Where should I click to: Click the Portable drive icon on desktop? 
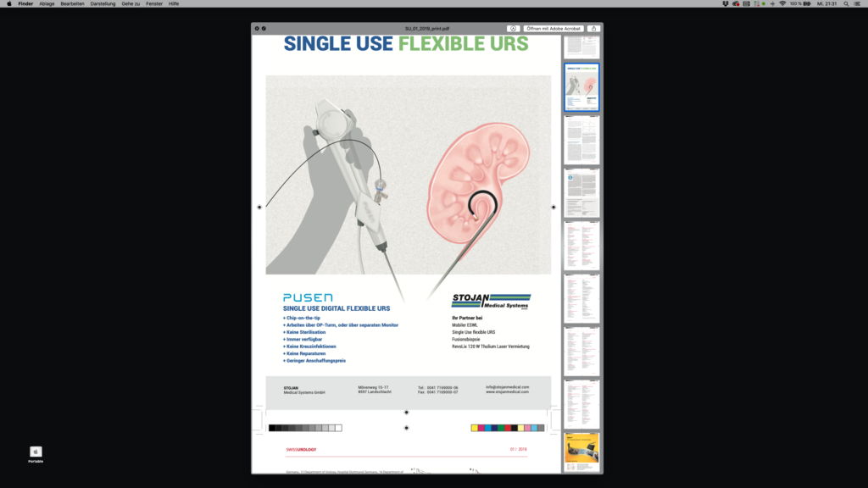coord(36,454)
